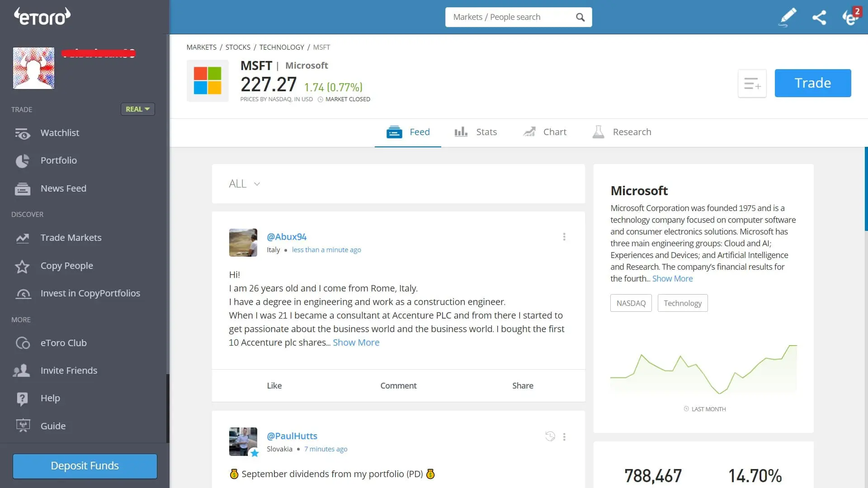Click the share icon in the top bar

[820, 17]
